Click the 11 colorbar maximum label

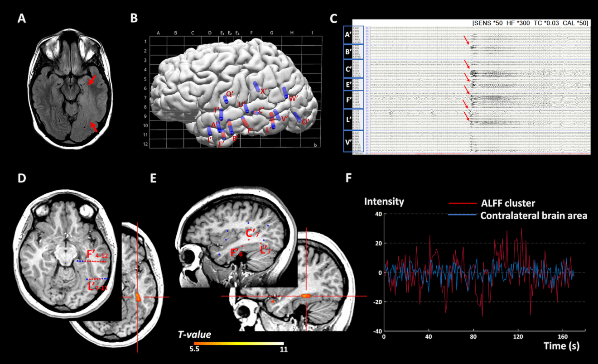tap(284, 350)
